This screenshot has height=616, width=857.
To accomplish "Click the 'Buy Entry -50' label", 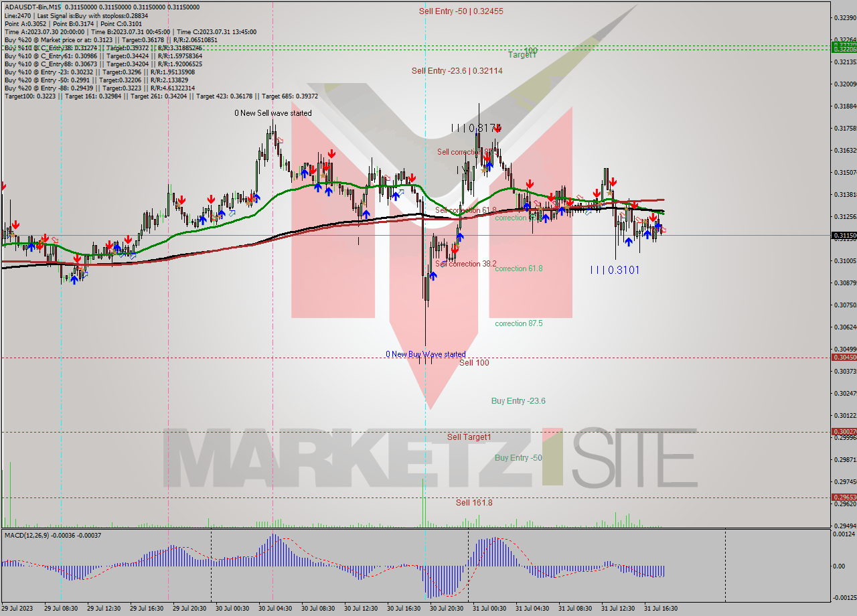I will point(518,458).
